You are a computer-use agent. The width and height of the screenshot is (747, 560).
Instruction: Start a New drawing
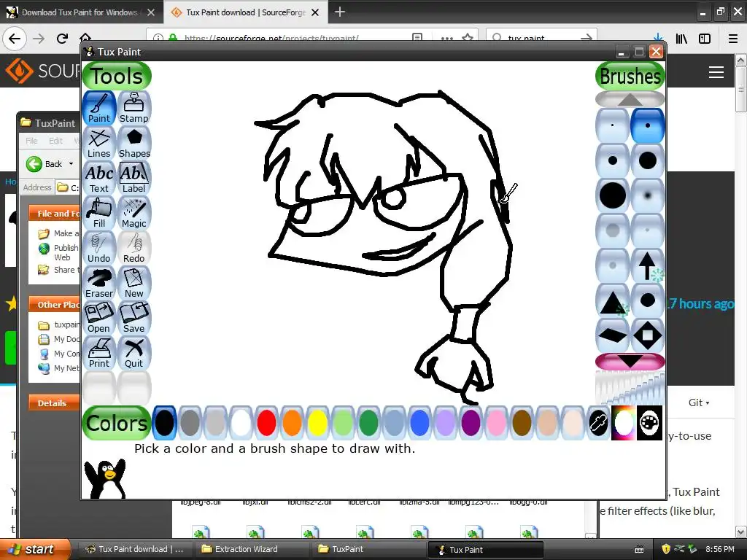tap(134, 284)
